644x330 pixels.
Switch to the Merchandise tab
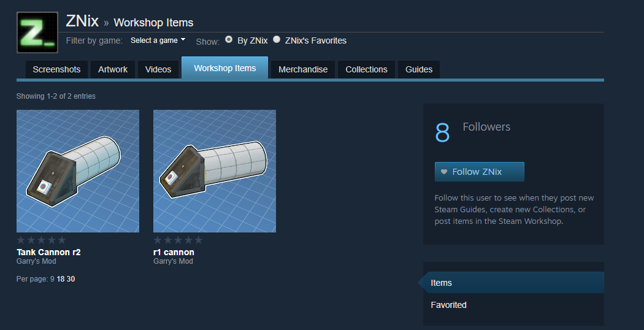click(x=303, y=69)
